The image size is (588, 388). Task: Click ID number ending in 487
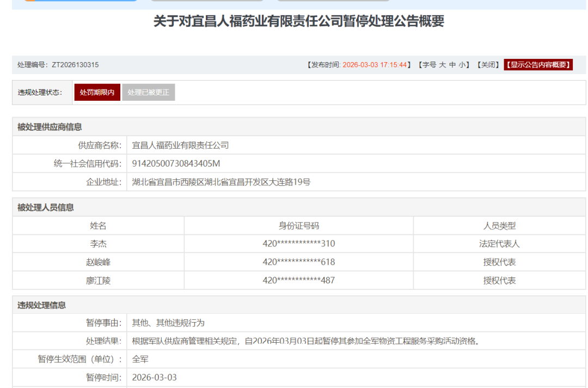[299, 280]
